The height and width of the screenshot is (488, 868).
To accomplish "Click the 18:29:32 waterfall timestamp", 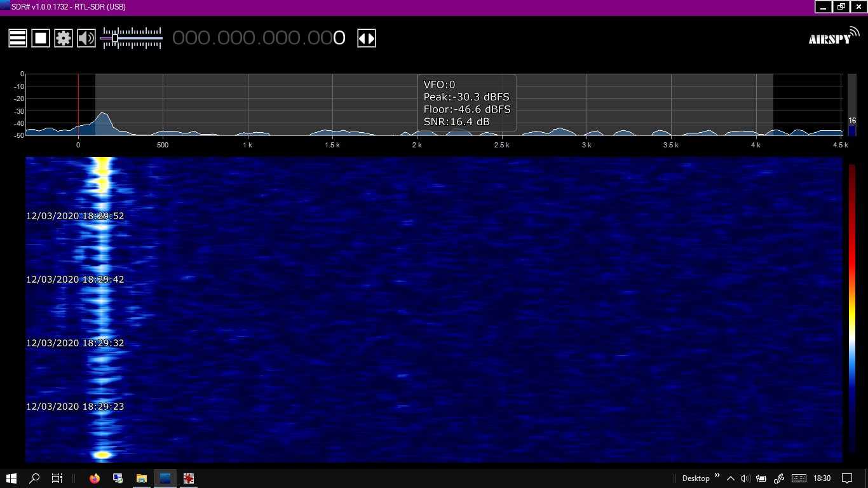I will [x=75, y=343].
